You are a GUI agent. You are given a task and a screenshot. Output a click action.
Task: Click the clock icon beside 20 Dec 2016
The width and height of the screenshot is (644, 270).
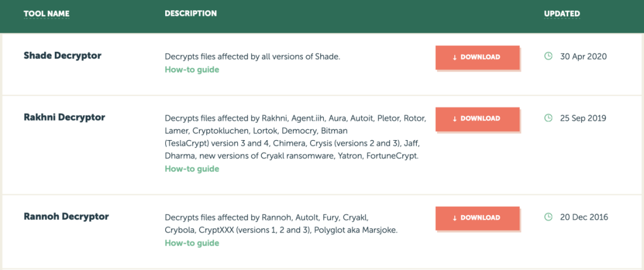(548, 217)
